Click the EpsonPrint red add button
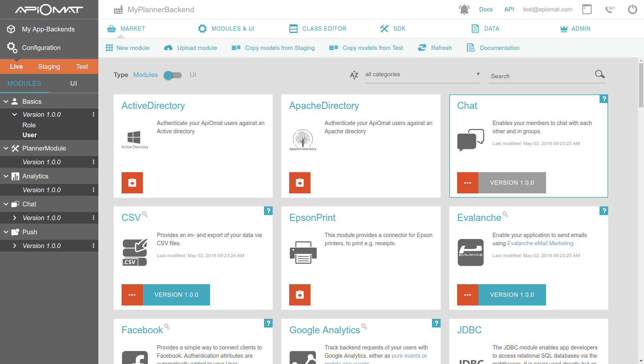The height and width of the screenshot is (364, 644). click(x=300, y=295)
